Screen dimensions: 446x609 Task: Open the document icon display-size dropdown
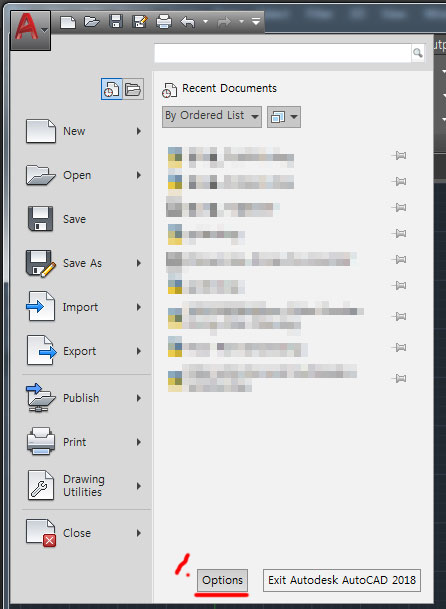[284, 117]
